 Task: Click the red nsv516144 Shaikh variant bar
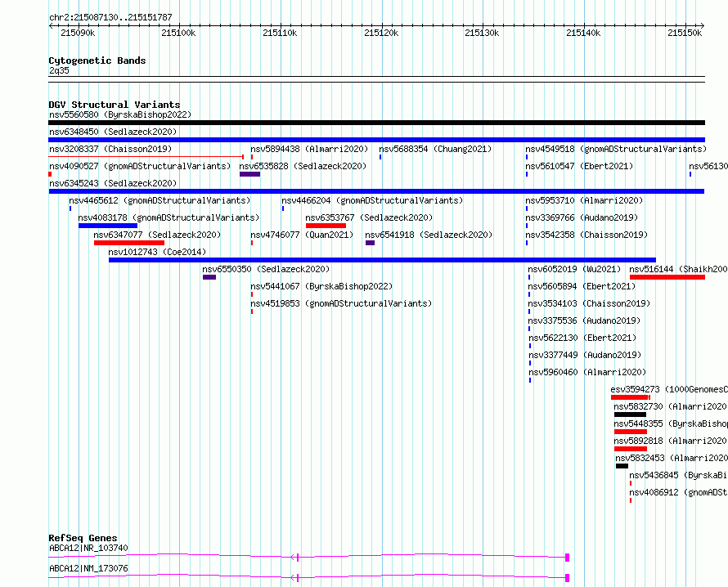[667, 277]
